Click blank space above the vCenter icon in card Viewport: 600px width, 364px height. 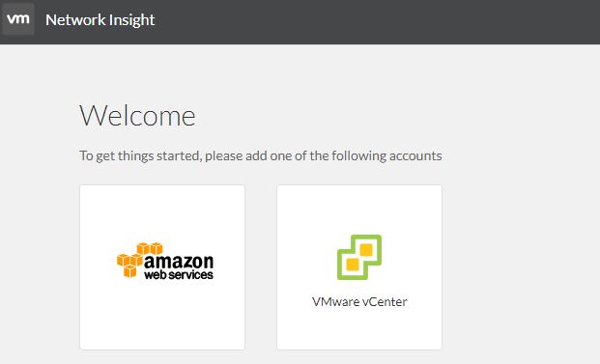pyautogui.click(x=359, y=210)
